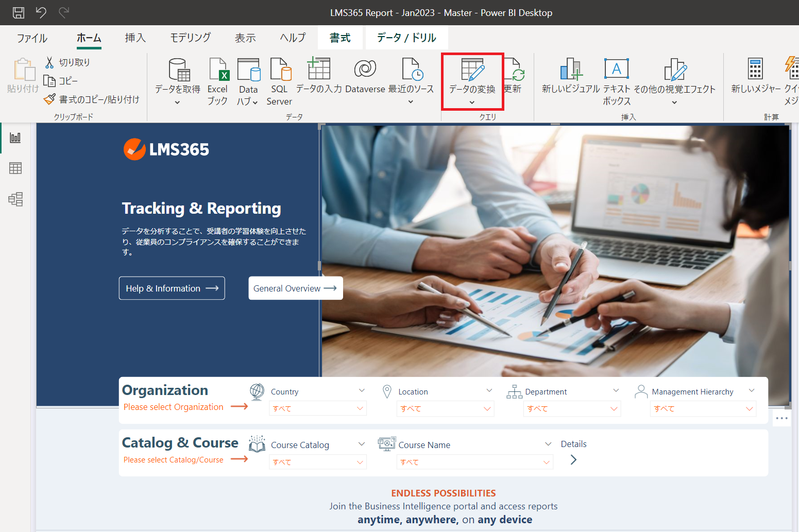This screenshot has width=799, height=532.
Task: Select the データ / ドリル tab
Action: (x=406, y=38)
